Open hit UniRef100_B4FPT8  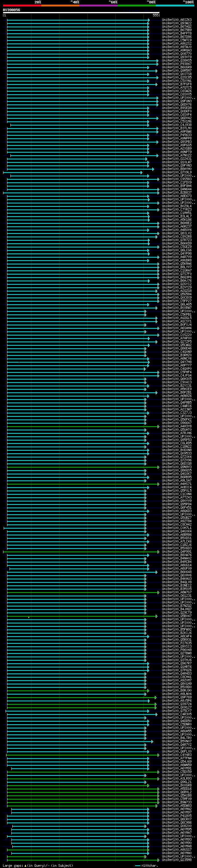pyautogui.click(x=177, y=33)
